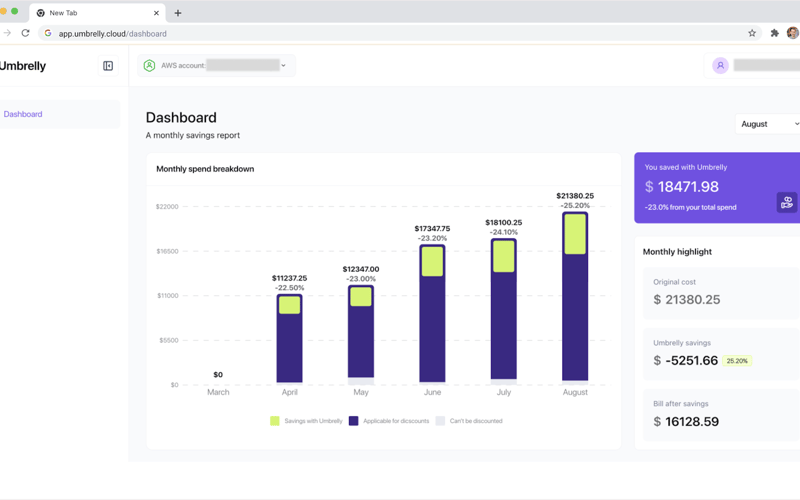800x500 pixels.
Task: Click the June bar in the chart
Action: click(x=432, y=314)
